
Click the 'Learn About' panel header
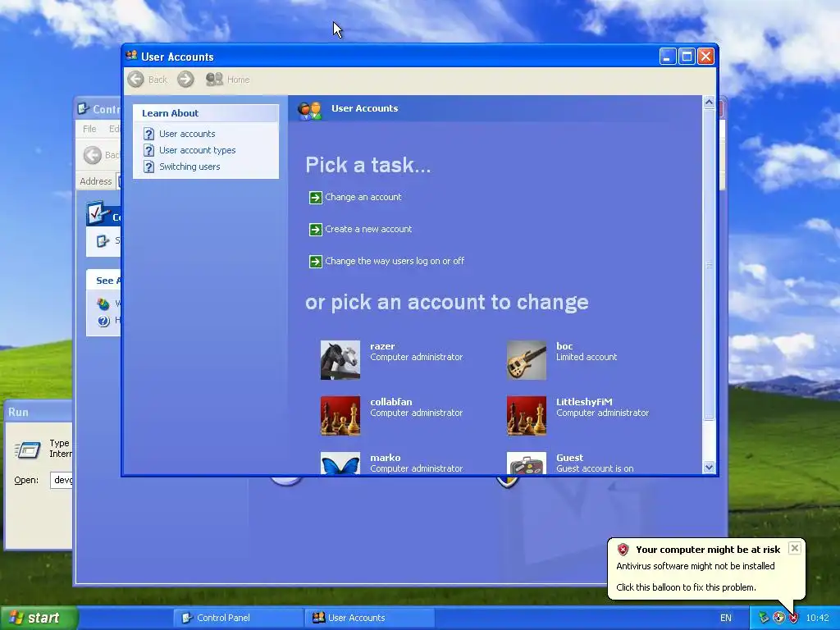point(206,113)
